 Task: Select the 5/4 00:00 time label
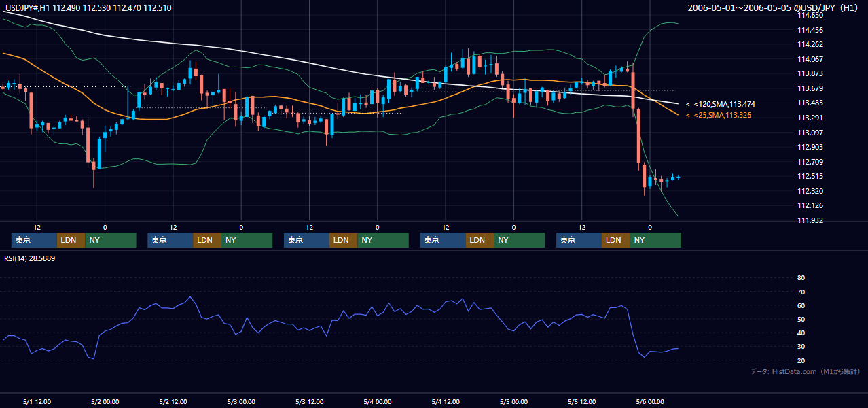(x=377, y=401)
